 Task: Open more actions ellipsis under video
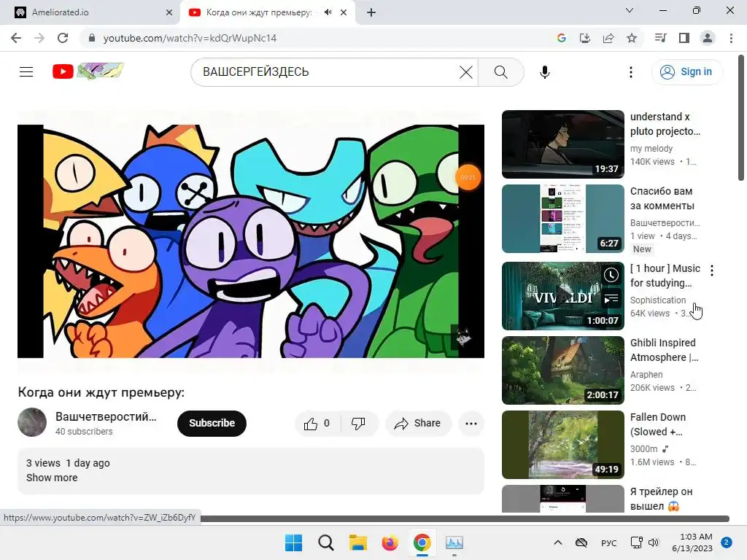pyautogui.click(x=471, y=424)
